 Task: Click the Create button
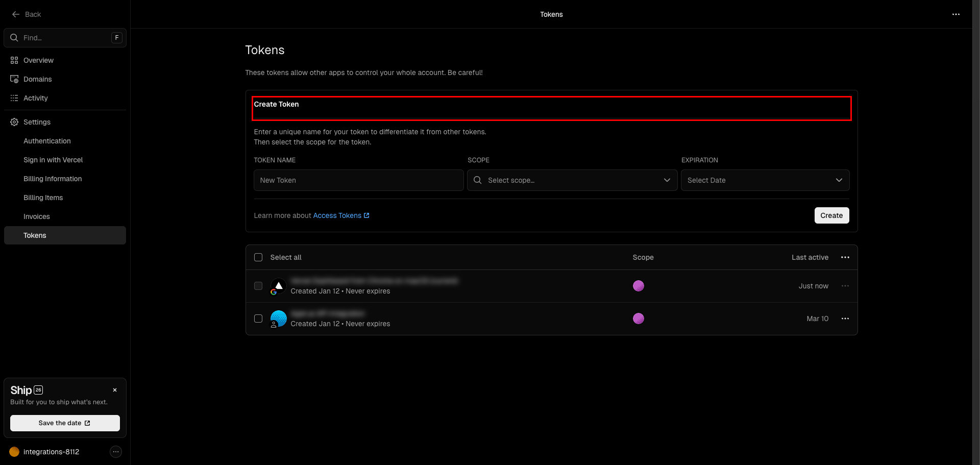pos(831,215)
